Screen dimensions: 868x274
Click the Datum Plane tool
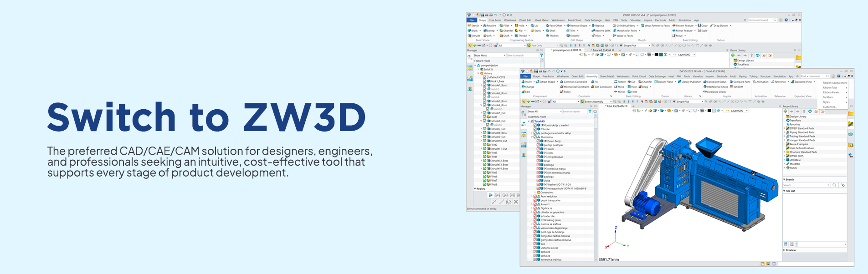pyautogui.click(x=664, y=82)
